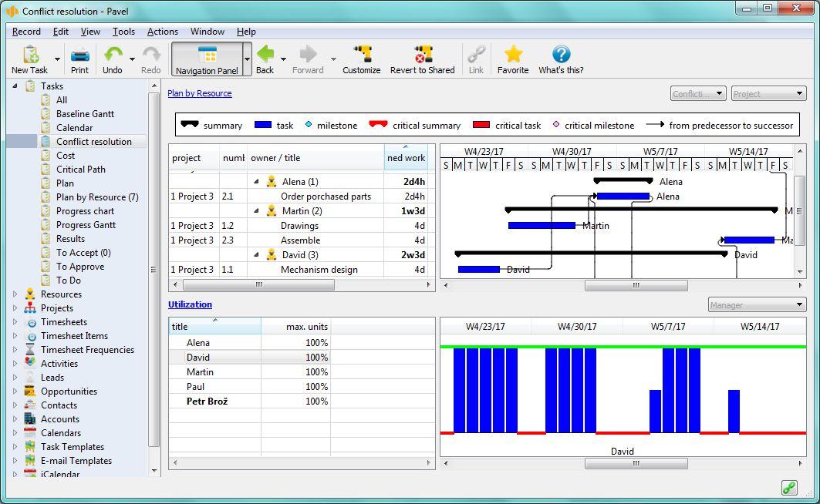Screen dimensions: 820x504
Task: Select Critical Path in the Tasks tree
Action: [x=81, y=170]
